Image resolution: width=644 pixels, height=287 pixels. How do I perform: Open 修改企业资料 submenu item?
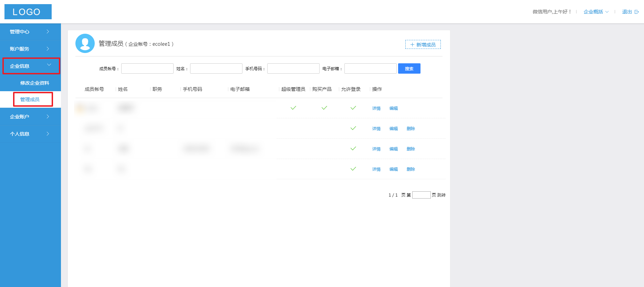[34, 83]
